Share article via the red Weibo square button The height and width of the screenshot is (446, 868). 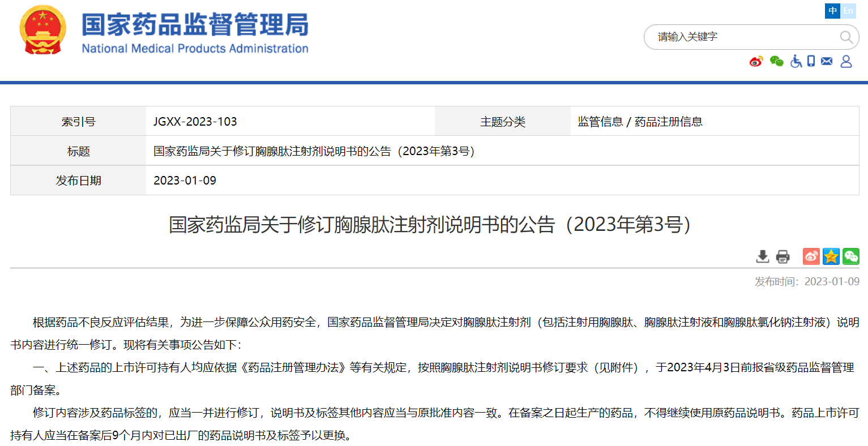coord(811,256)
